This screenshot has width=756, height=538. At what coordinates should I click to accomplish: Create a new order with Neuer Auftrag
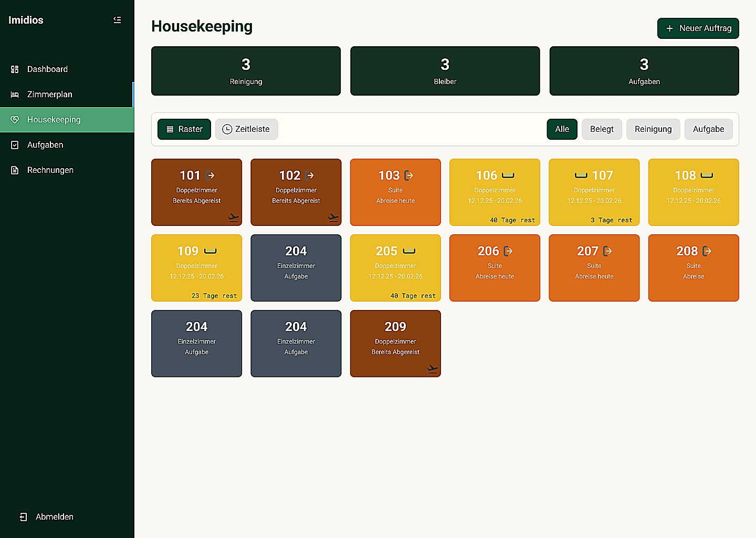coord(698,28)
